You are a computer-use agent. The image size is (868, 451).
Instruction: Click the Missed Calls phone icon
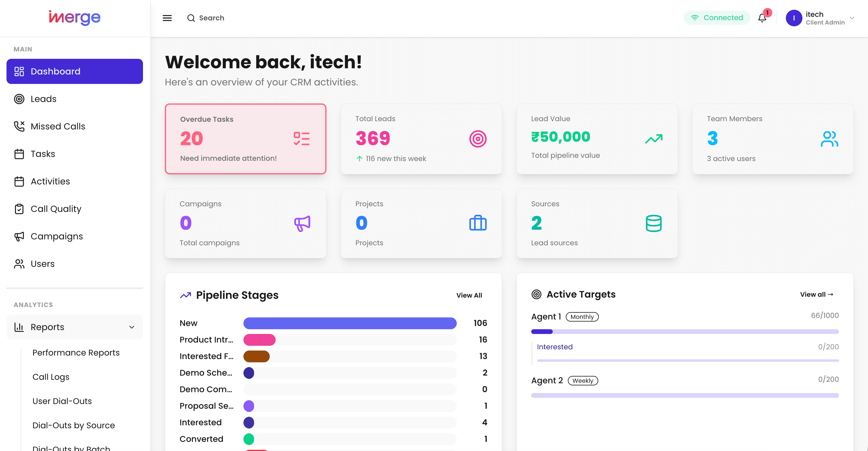(x=19, y=126)
